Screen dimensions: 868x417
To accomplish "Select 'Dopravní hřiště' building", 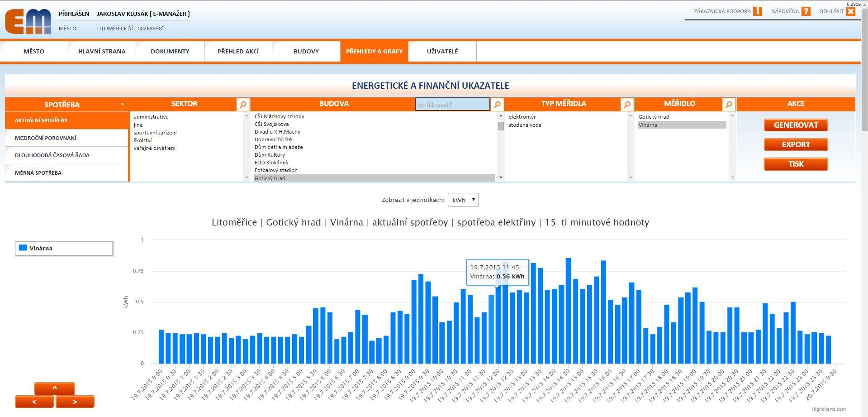I will (x=273, y=139).
